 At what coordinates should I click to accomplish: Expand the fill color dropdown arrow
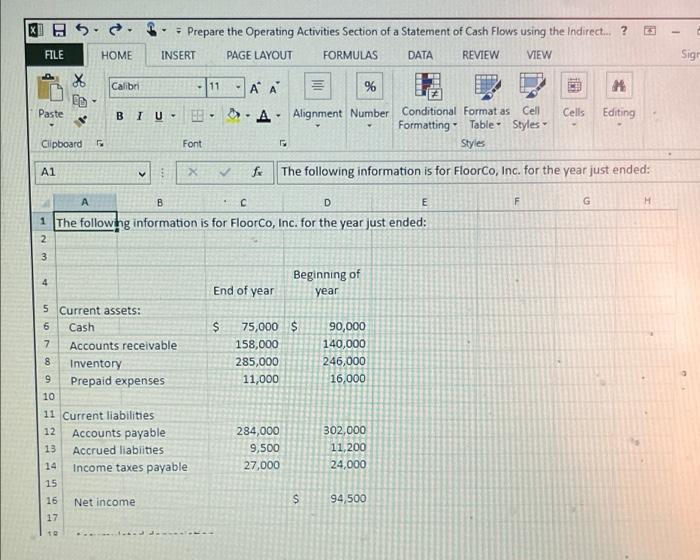pyautogui.click(x=248, y=116)
